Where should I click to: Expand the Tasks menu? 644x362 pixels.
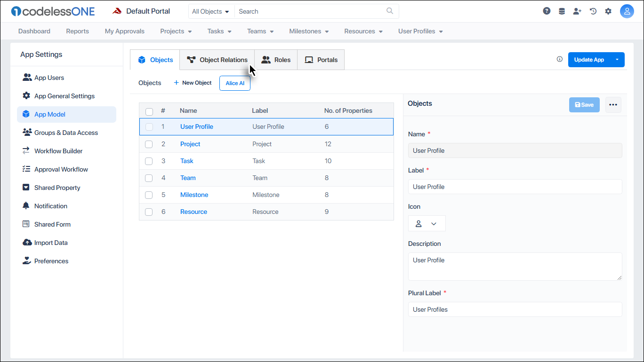219,31
